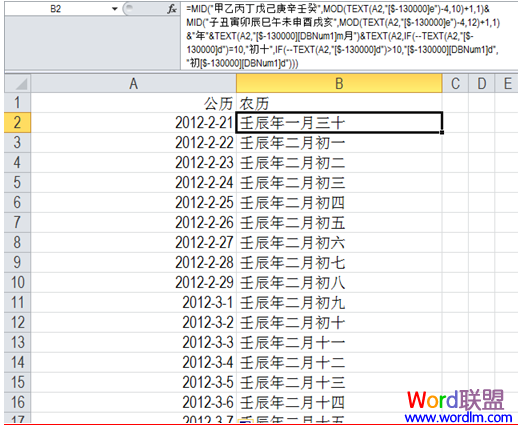This screenshot has height=428, width=518.
Task: Click date cell 2012-2-26
Action: tap(133, 223)
